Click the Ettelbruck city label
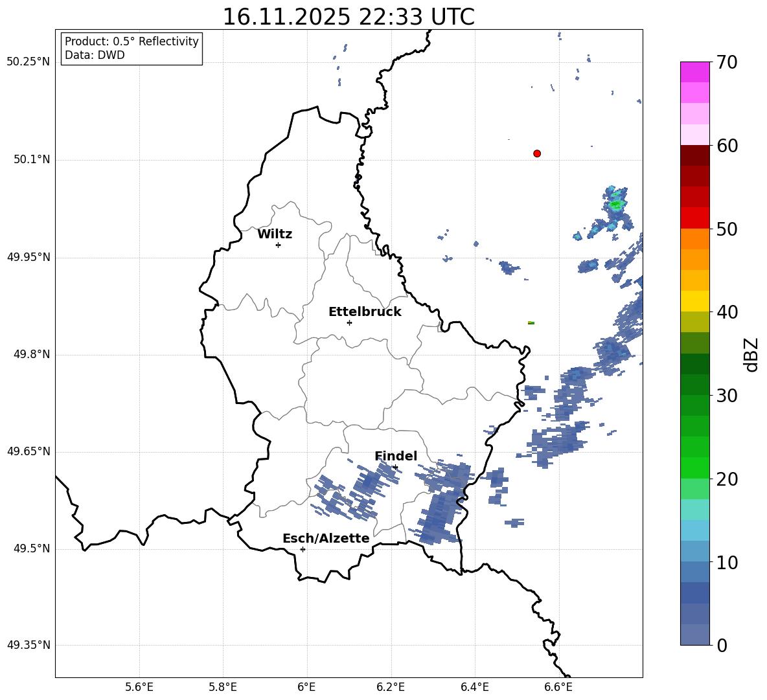Screen dimensions: 767x700 coord(365,312)
